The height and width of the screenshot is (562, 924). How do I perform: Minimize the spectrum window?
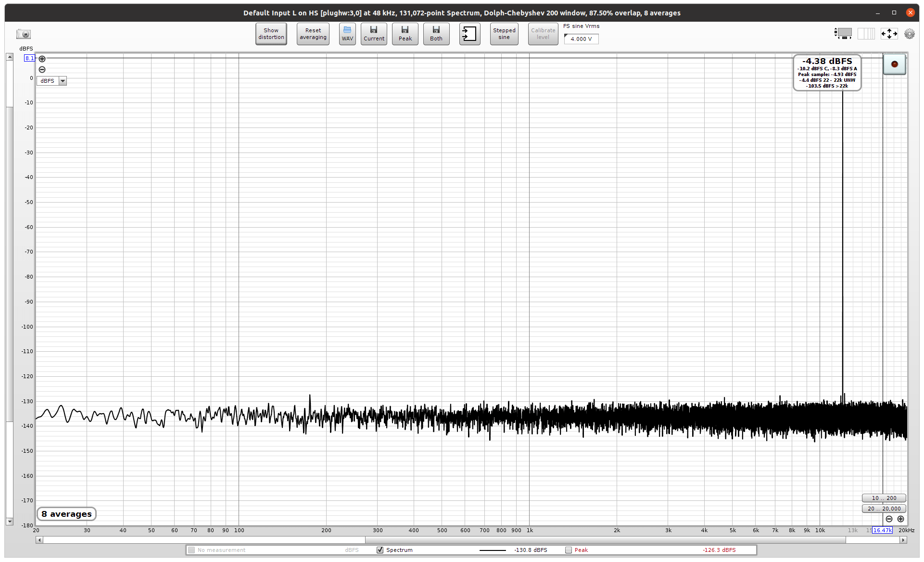click(878, 13)
